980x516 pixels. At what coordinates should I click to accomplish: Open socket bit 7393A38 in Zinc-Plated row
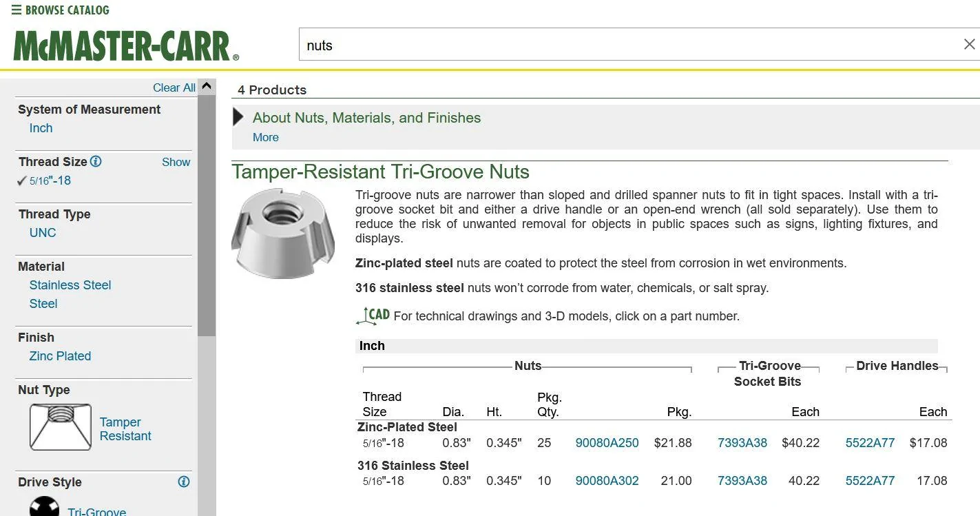(742, 443)
